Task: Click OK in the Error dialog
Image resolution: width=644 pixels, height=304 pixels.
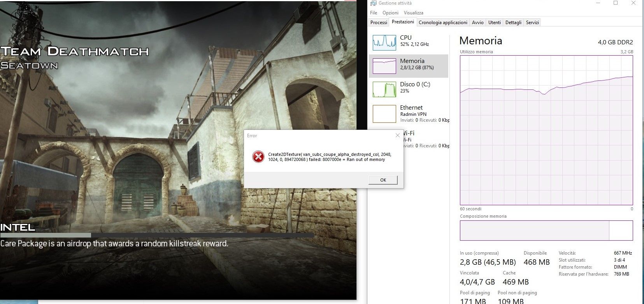Action: [x=383, y=180]
